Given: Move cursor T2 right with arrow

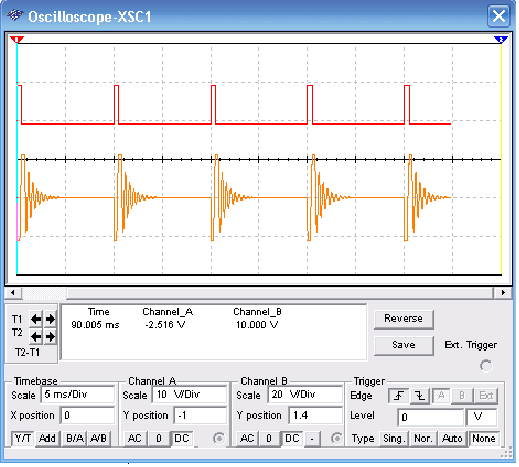Looking at the screenshot, I should [x=50, y=337].
